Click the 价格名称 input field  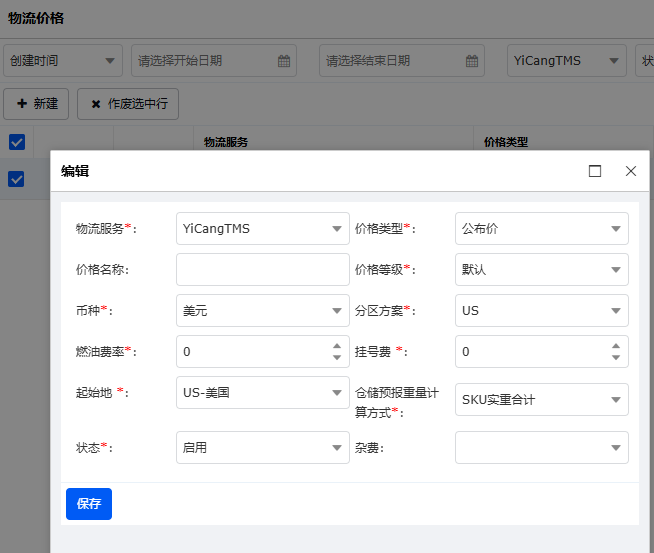(262, 270)
